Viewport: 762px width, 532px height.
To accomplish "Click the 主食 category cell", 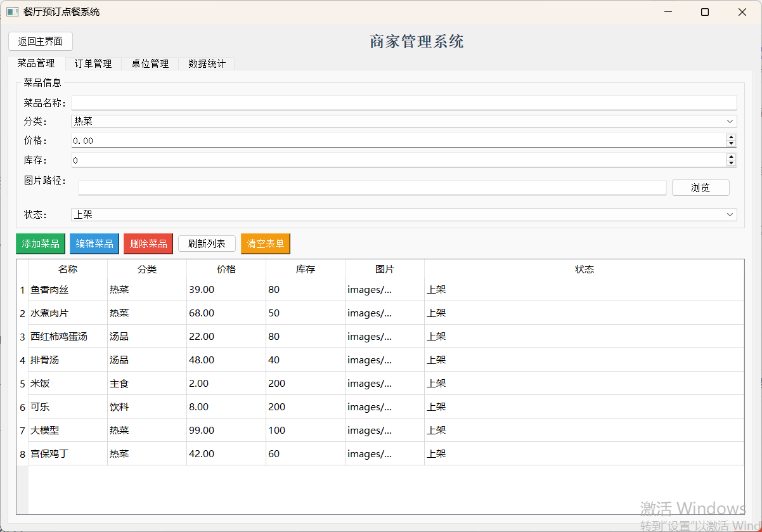I will click(147, 384).
